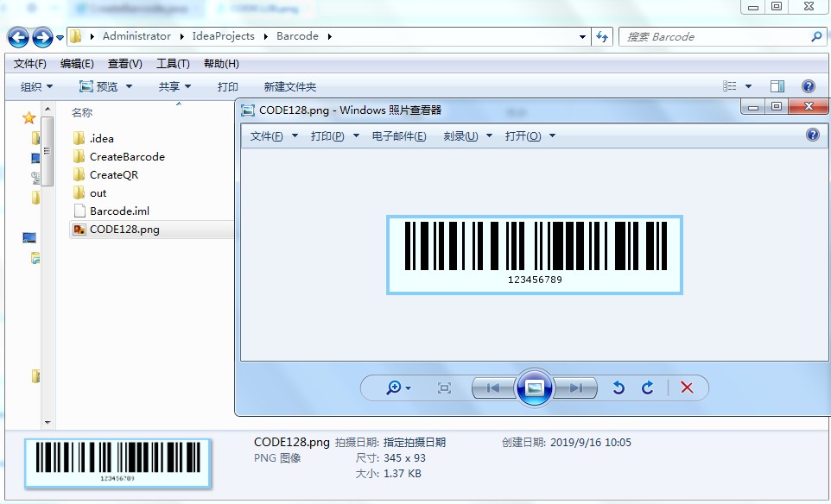This screenshot has width=831, height=504.
Task: Click the barcode image in viewer
Action: coord(535,255)
